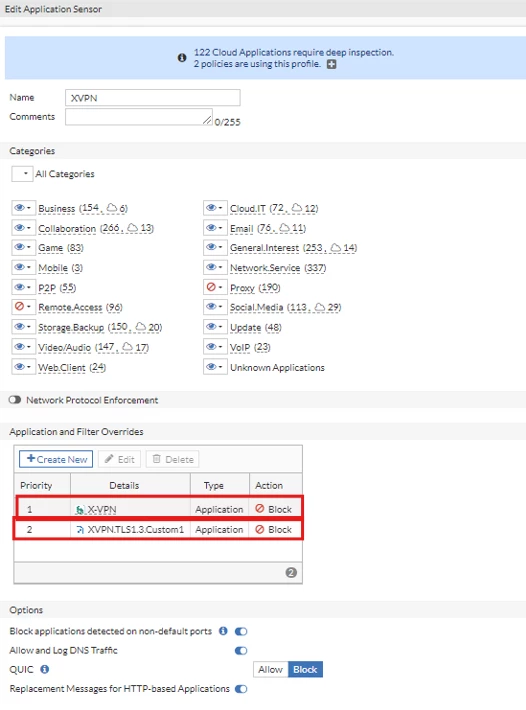The height and width of the screenshot is (710, 526).
Task: Click the override count badge showing 2
Action: pyautogui.click(x=291, y=573)
